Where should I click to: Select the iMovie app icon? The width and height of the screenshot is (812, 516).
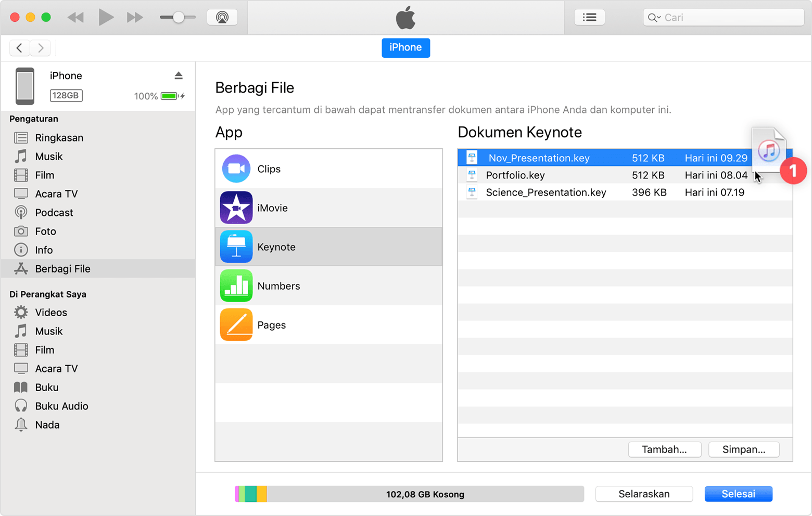pyautogui.click(x=236, y=208)
